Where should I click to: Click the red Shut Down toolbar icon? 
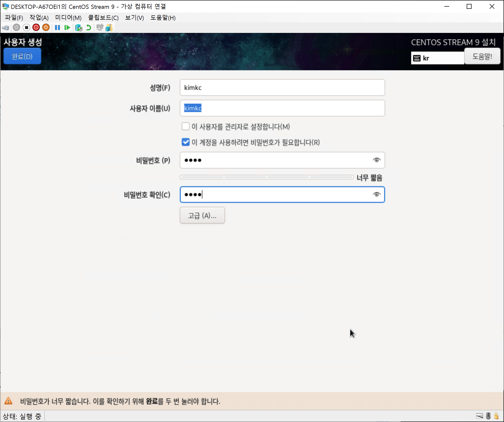(x=36, y=28)
